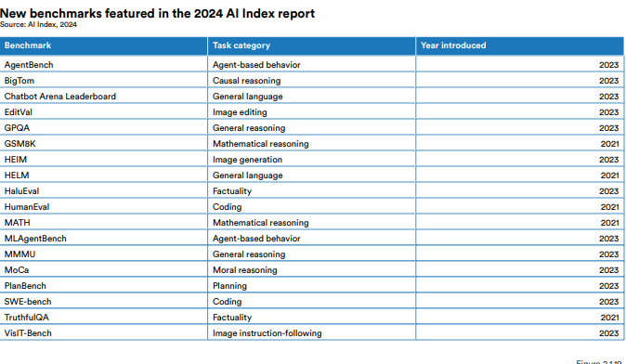626x364 pixels.
Task: Click the TruthfulQA benchmark cell
Action: click(x=103, y=318)
